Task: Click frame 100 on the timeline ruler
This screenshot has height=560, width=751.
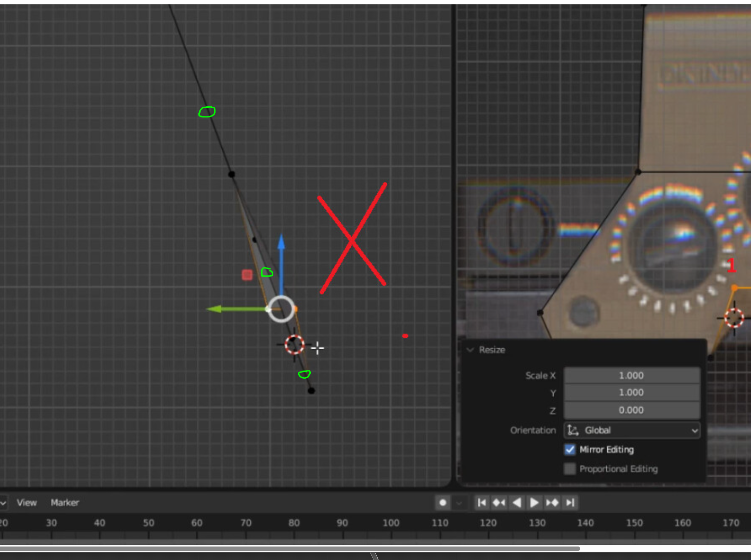Action: point(391,523)
